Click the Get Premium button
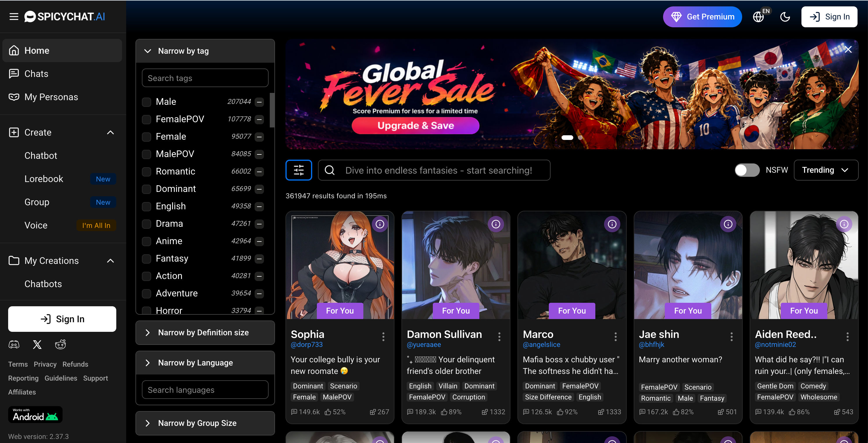This screenshot has height=443, width=868. click(702, 17)
